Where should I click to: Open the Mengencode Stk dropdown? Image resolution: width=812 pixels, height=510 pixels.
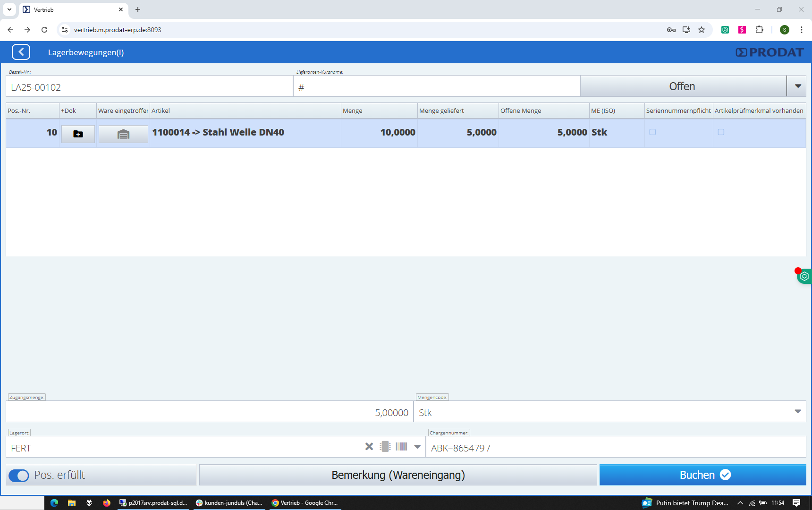[797, 412]
